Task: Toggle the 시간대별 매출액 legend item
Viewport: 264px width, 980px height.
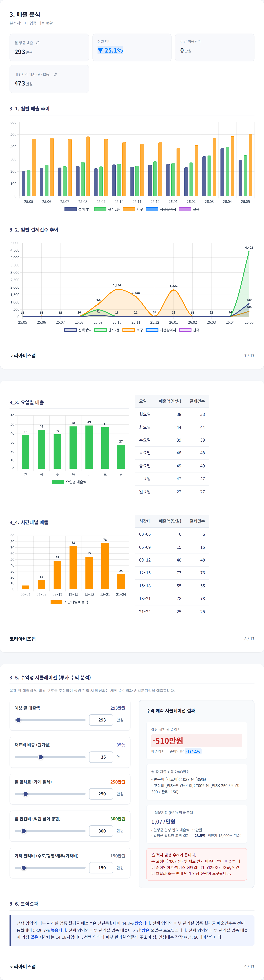Action: tap(69, 602)
